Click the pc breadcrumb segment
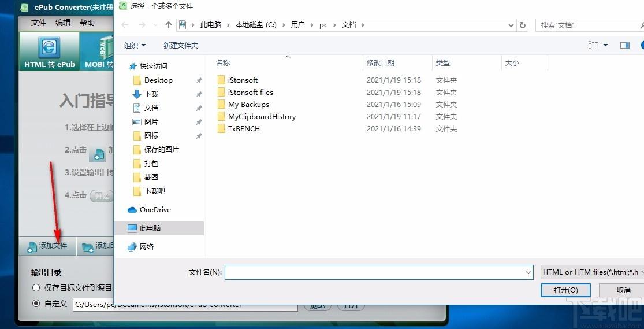This screenshot has height=329, width=644. (x=323, y=25)
